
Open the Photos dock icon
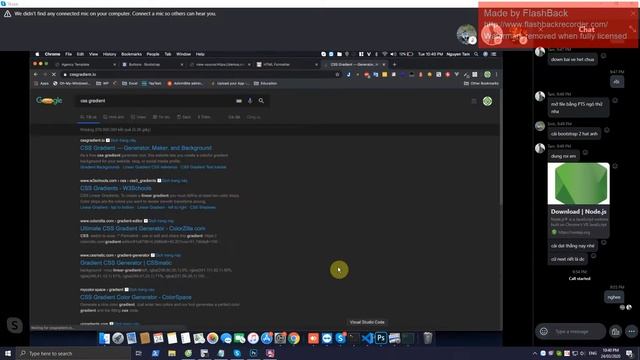click(x=212, y=338)
